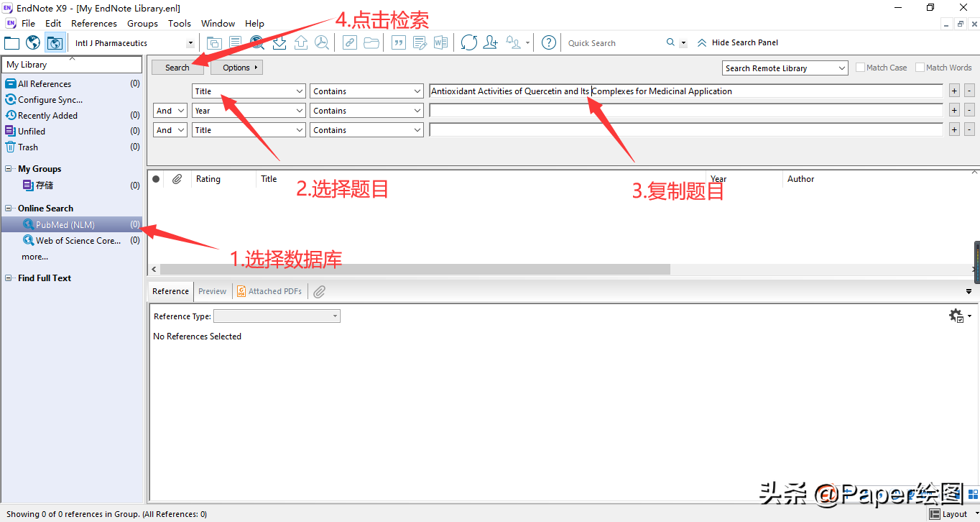
Task: Click the Layout button in status bar
Action: point(948,514)
